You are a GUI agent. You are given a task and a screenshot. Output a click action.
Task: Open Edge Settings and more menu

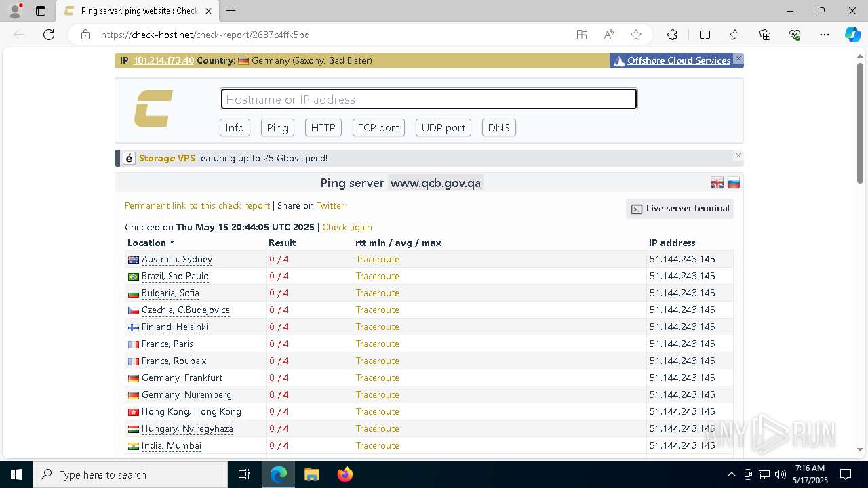tap(825, 35)
